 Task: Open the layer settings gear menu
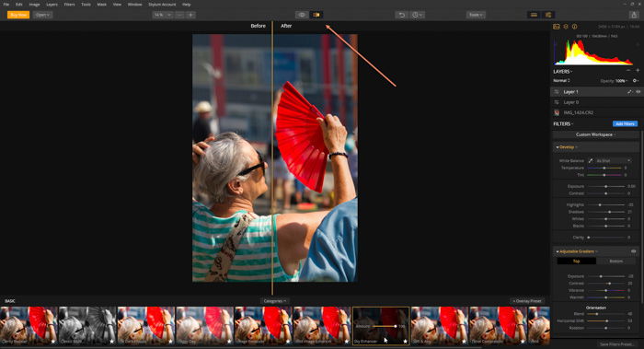coord(636,81)
